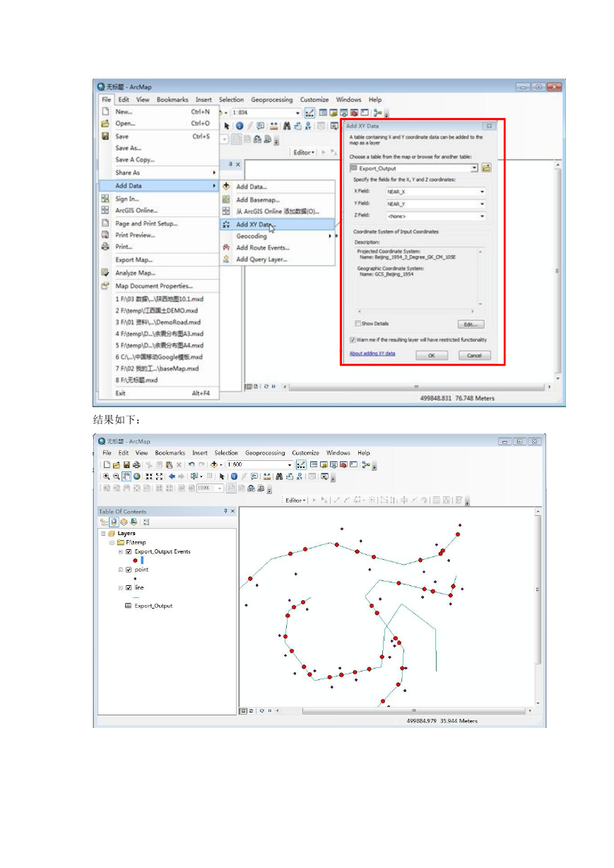Click Add Data icon in result ArcMap toolbar
This screenshot has height=868, width=614.
213,464
